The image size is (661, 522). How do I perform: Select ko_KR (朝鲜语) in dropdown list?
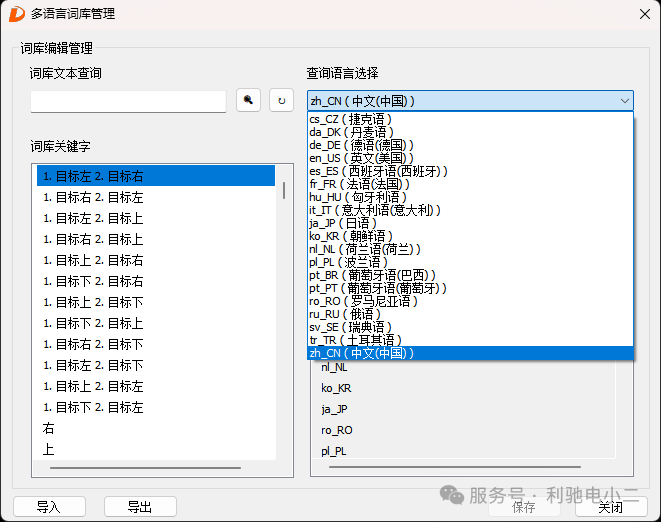pyautogui.click(x=470, y=236)
